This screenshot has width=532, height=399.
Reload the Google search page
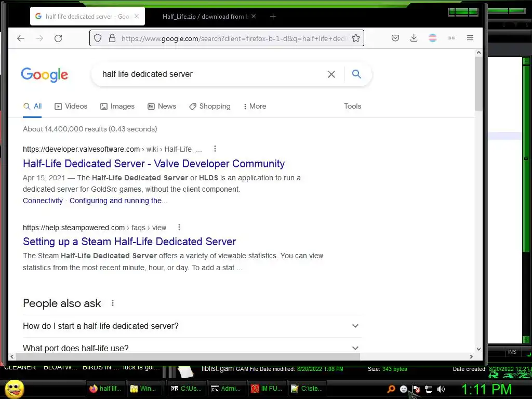58,38
